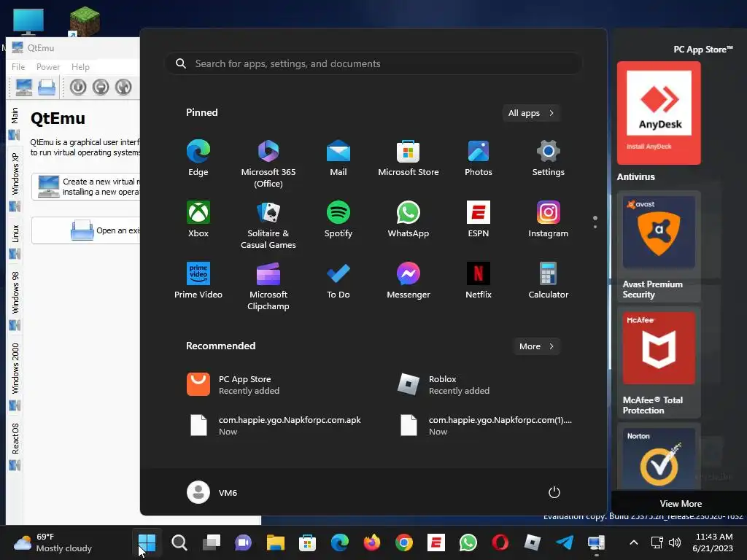Click View More in PC App Store
This screenshot has height=560, width=747.
click(x=681, y=503)
